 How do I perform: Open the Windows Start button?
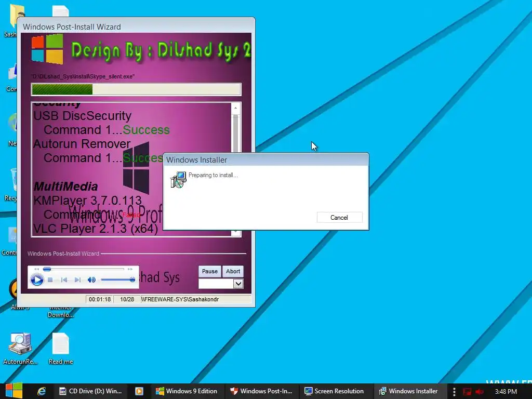pos(14,391)
